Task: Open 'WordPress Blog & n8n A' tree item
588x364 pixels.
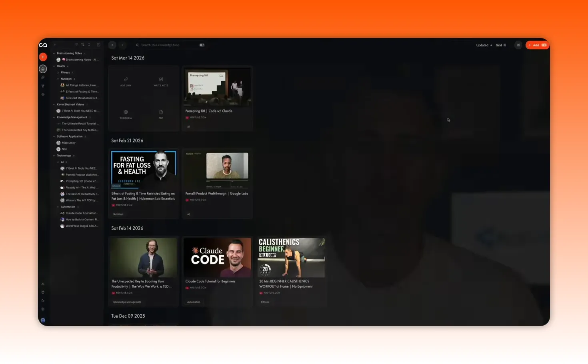Action: pos(79,226)
